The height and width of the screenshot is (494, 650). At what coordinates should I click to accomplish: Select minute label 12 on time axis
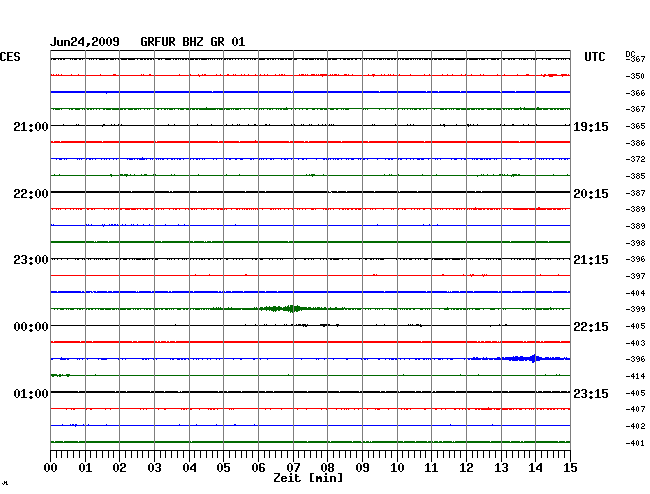[466, 468]
